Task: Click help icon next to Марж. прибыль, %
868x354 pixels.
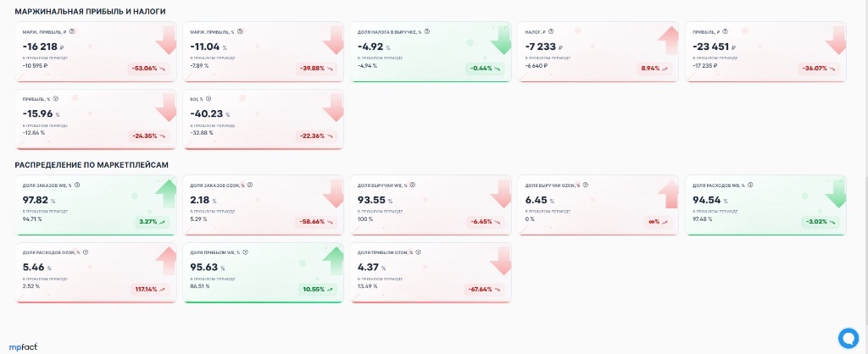Action: click(240, 31)
